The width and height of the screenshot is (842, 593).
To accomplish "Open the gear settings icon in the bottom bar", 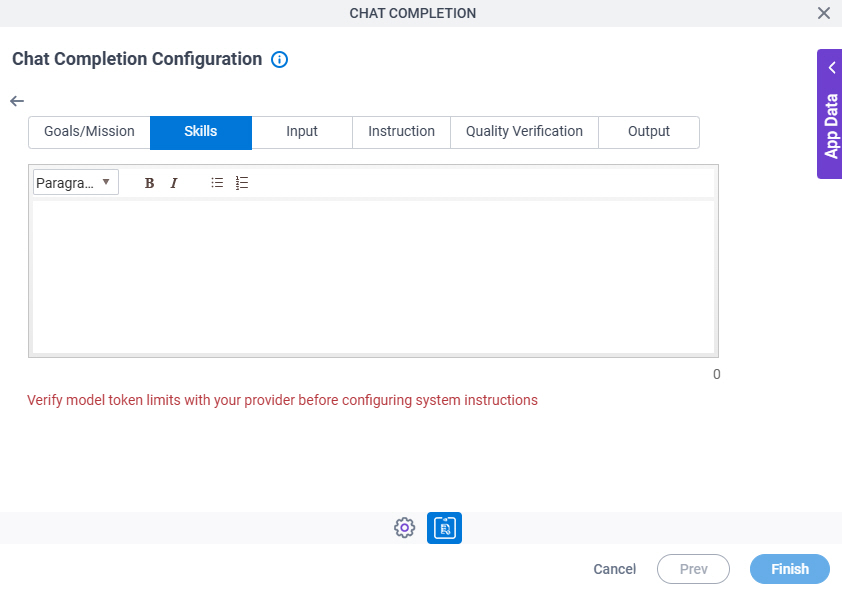I will click(x=404, y=527).
